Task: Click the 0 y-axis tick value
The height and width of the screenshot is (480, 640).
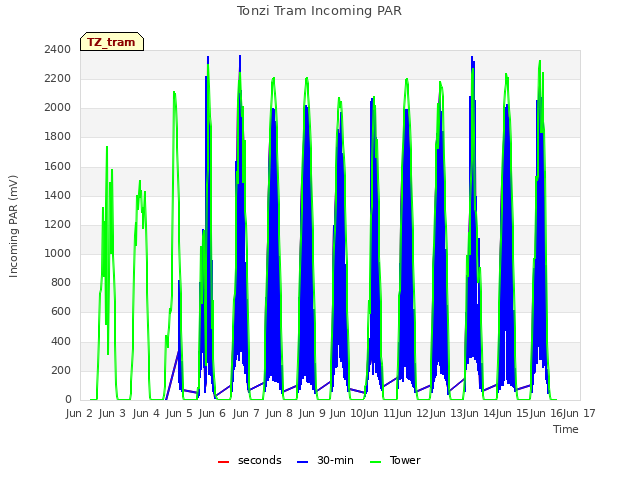Action: [x=68, y=400]
